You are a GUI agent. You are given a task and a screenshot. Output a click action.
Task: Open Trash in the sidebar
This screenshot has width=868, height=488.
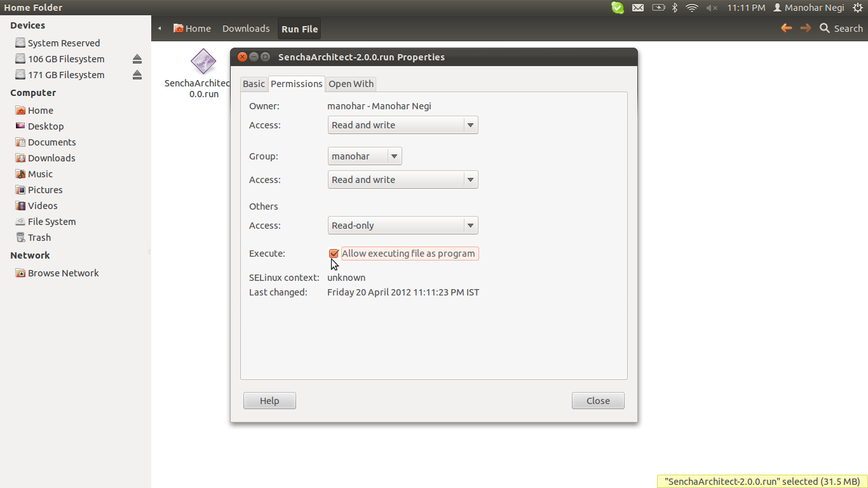click(33, 238)
